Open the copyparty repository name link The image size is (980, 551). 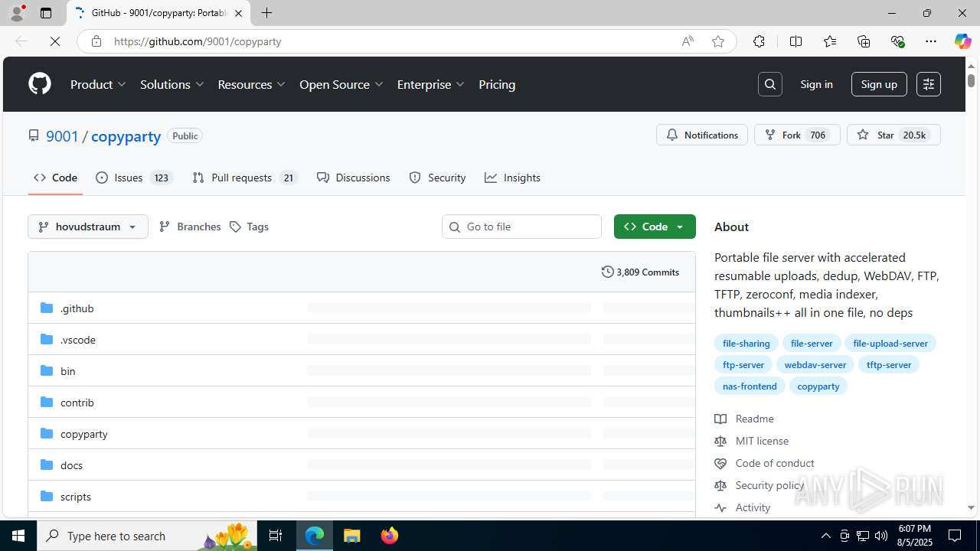tap(126, 136)
